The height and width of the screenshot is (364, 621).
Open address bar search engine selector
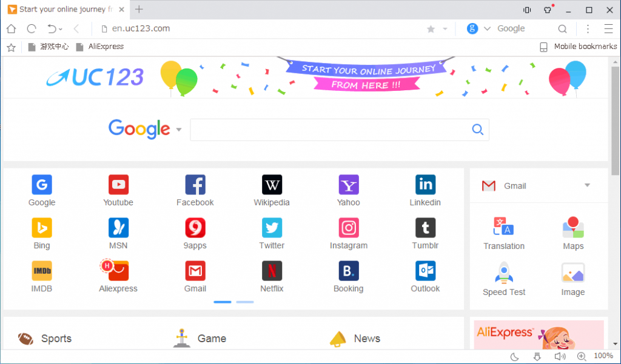pos(478,28)
